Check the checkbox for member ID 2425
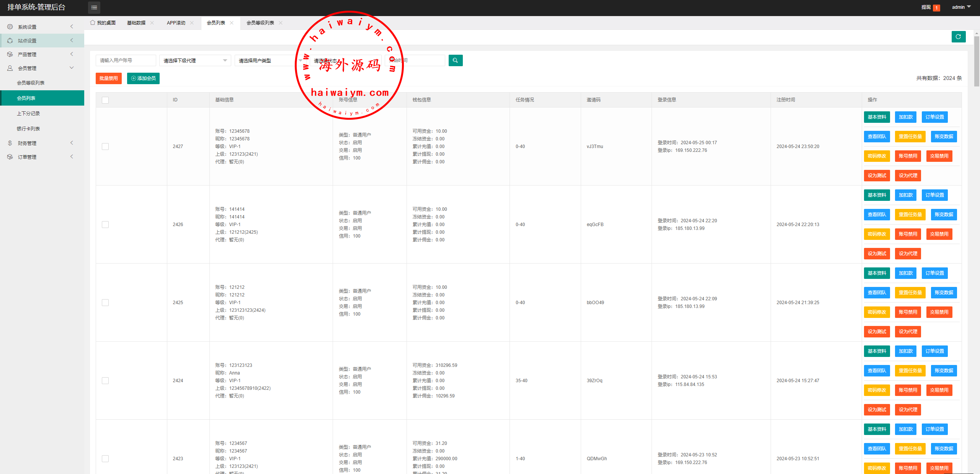This screenshot has width=980, height=474. [x=105, y=303]
